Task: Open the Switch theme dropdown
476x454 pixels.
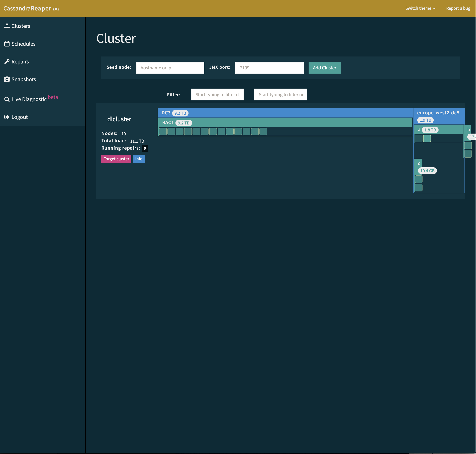Action: 420,8
